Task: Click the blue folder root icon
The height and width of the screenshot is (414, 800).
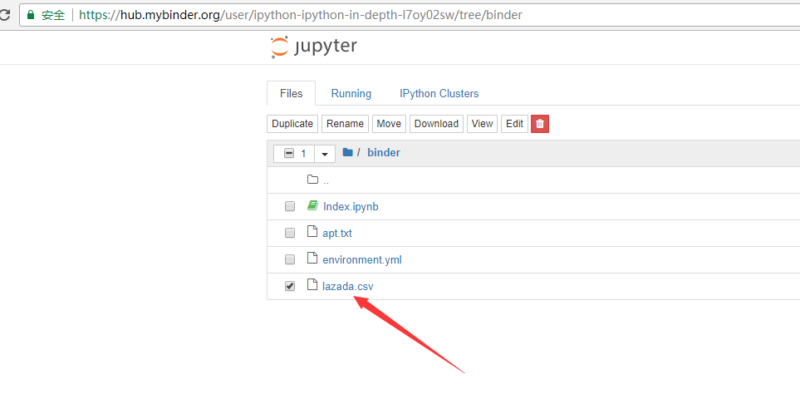Action: point(348,152)
